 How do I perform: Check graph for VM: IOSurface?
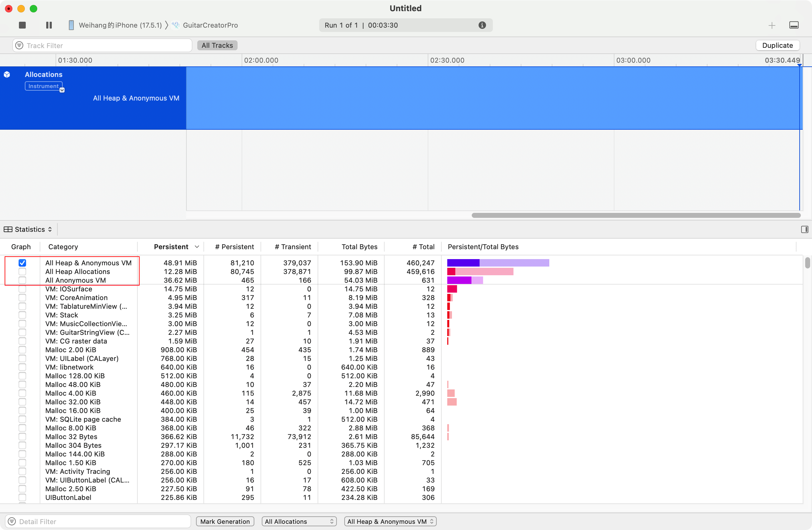[22, 289]
